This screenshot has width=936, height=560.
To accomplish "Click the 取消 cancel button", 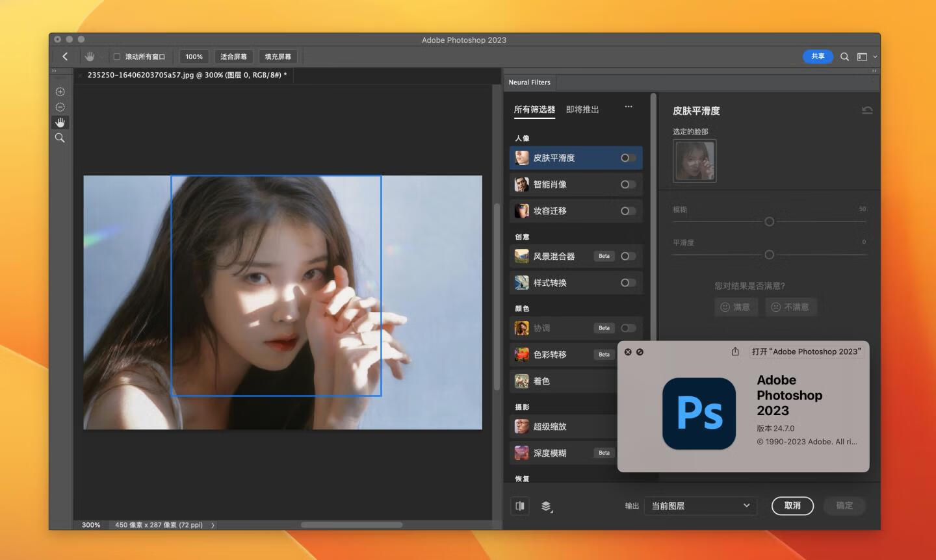I will 792,506.
